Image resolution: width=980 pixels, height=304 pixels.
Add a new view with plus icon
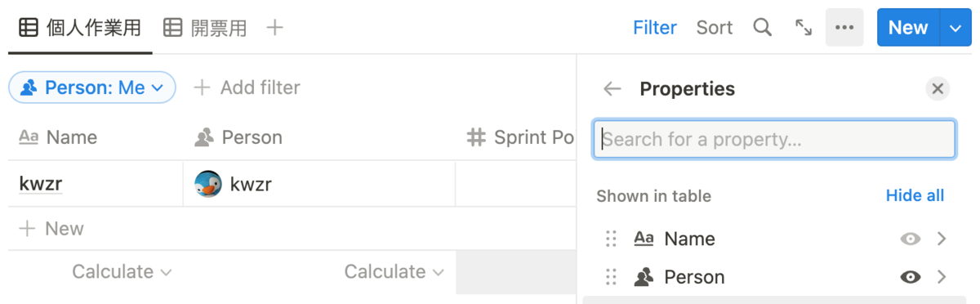pyautogui.click(x=275, y=28)
